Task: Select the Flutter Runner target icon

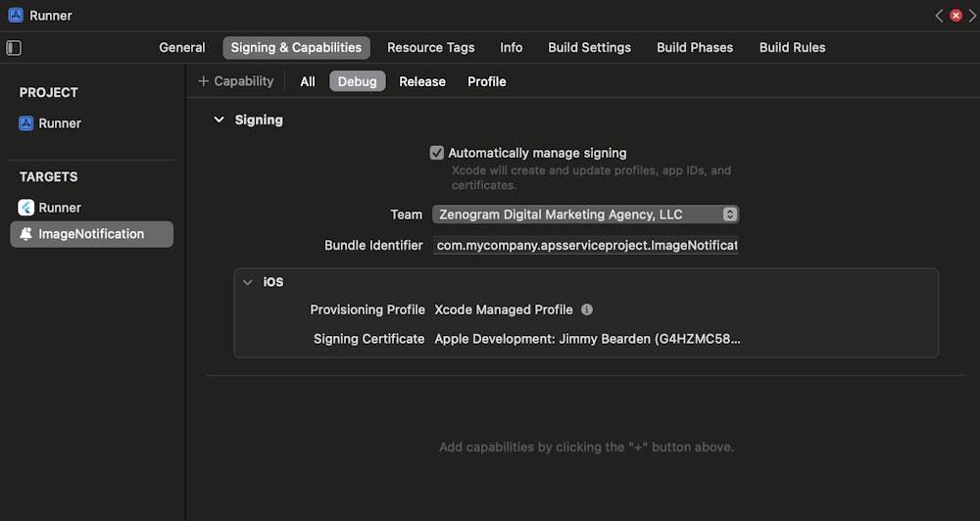Action: pos(26,208)
